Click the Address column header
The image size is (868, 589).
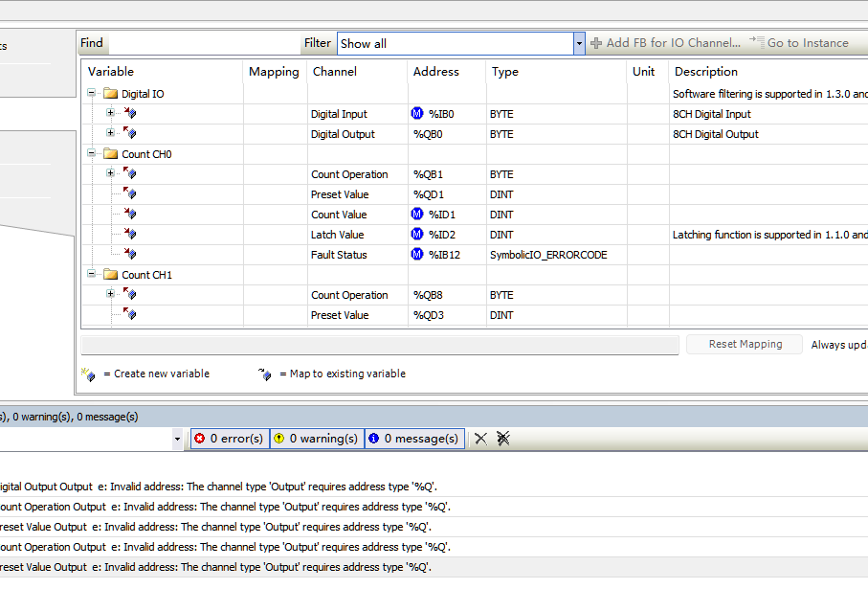coord(436,72)
